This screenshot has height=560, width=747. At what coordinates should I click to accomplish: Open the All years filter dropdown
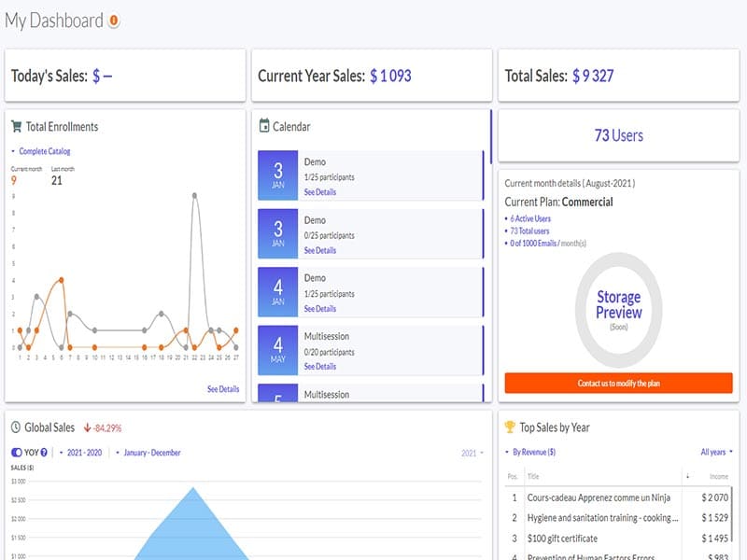(716, 452)
